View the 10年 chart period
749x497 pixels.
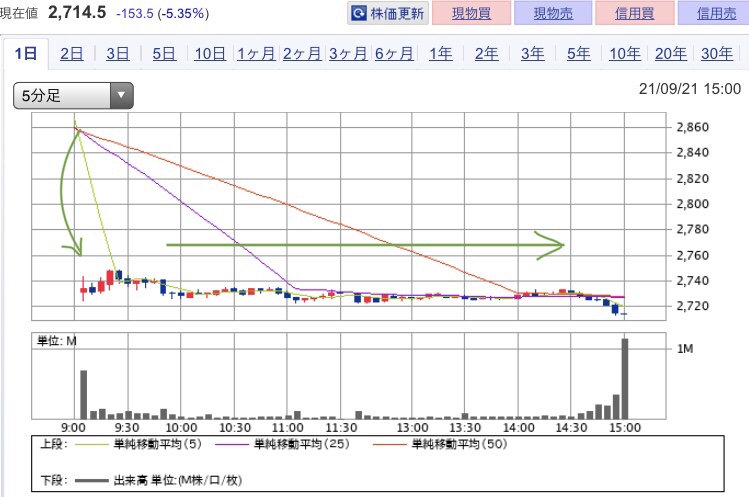coord(625,54)
